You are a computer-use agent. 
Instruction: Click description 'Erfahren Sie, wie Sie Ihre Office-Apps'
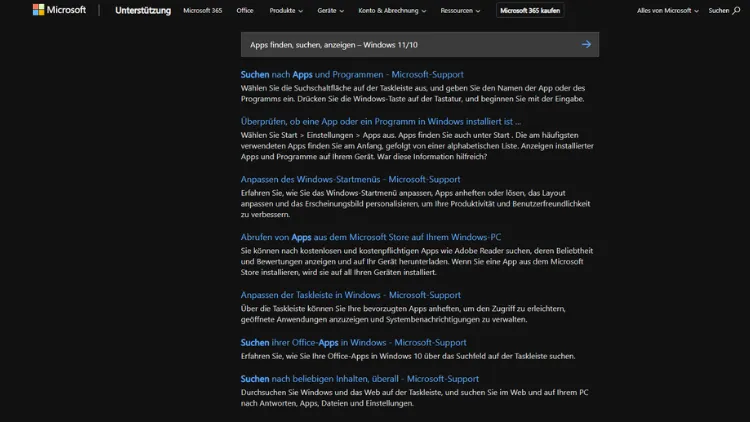[408, 356]
